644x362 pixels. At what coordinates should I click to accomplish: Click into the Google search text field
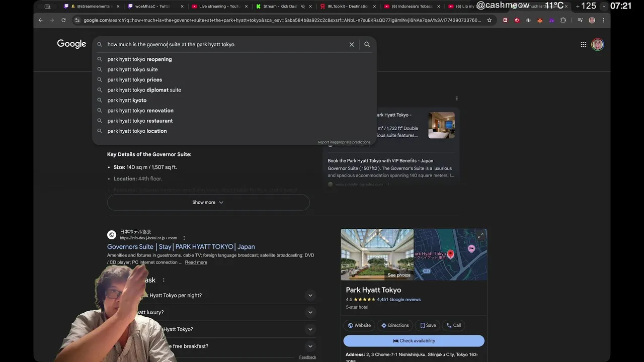click(226, 44)
